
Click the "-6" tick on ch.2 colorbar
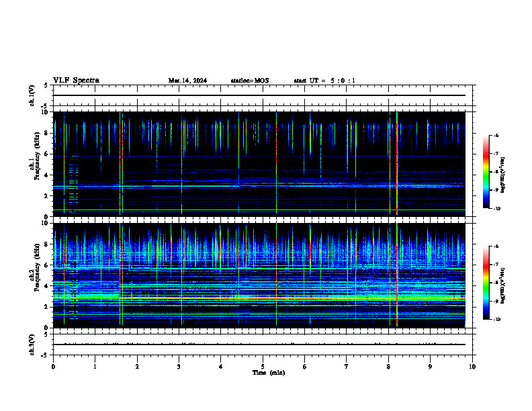click(x=496, y=246)
